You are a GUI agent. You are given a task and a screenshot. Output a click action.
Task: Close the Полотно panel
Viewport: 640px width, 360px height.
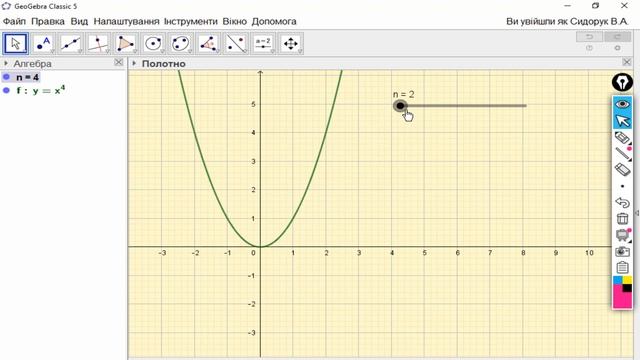(x=627, y=62)
